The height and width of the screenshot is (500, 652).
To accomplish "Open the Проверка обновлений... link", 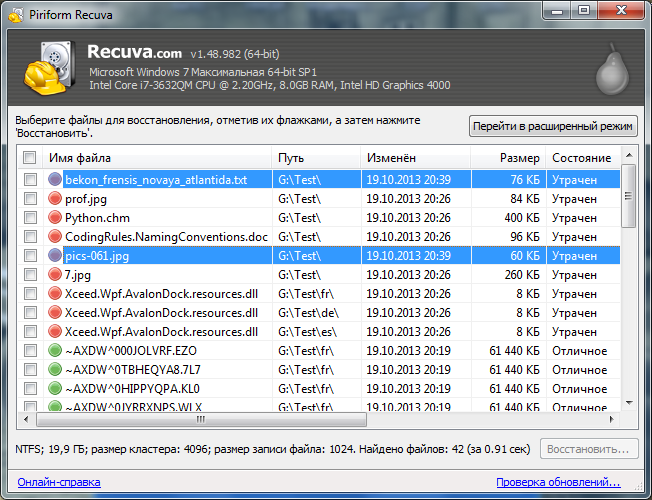I will [558, 482].
